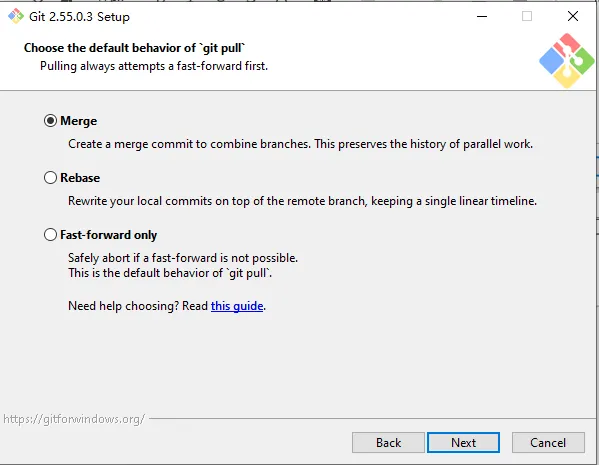Viewport: 599px width, 465px height.
Task: Click the "Git 2.55.0.3 Setup" title text
Action: coord(79,17)
